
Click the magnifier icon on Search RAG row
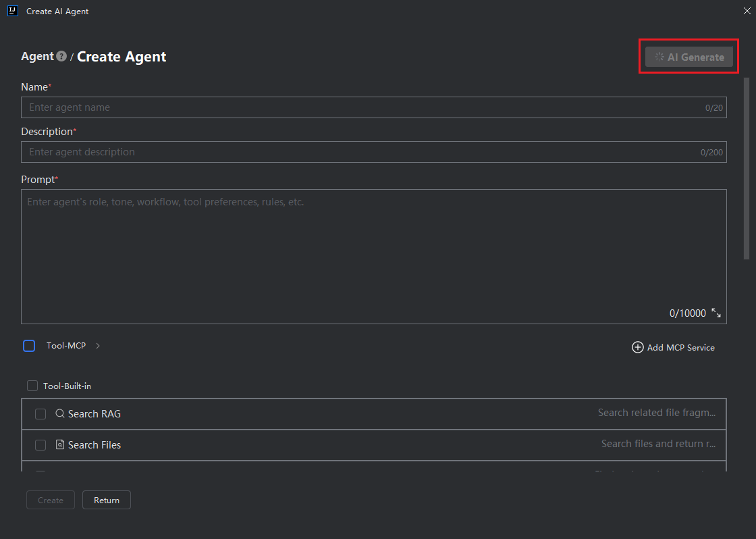(x=60, y=414)
